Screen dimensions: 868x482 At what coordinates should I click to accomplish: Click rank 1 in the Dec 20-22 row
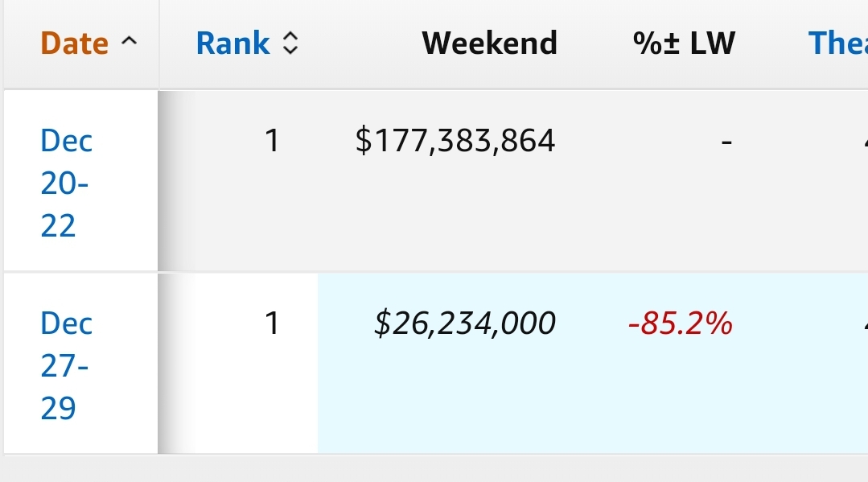coord(272,141)
